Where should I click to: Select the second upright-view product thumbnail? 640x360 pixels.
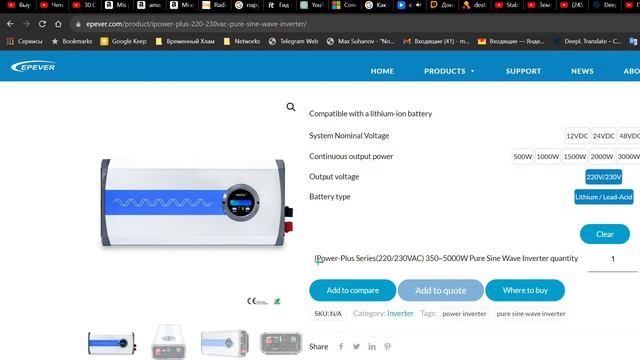(169, 342)
